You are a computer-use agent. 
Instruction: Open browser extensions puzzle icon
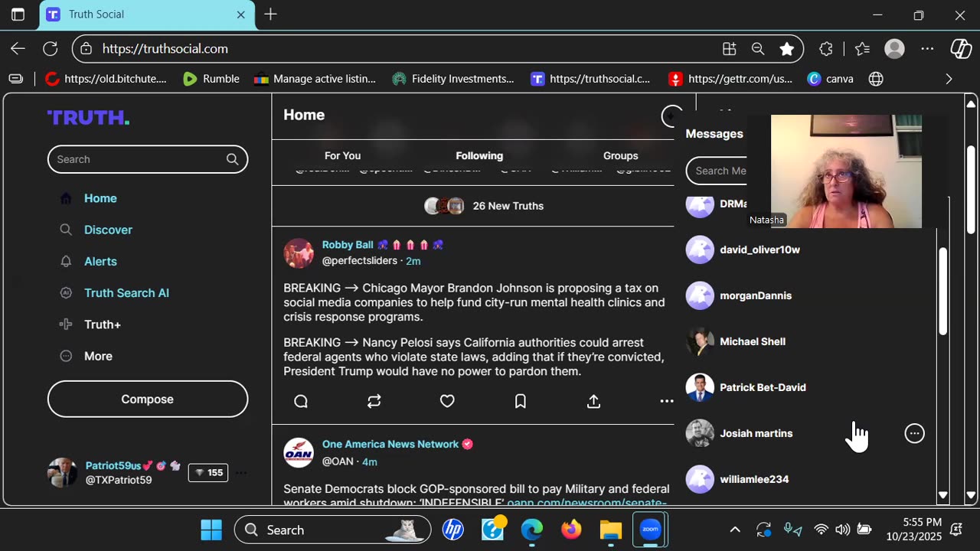point(825,48)
